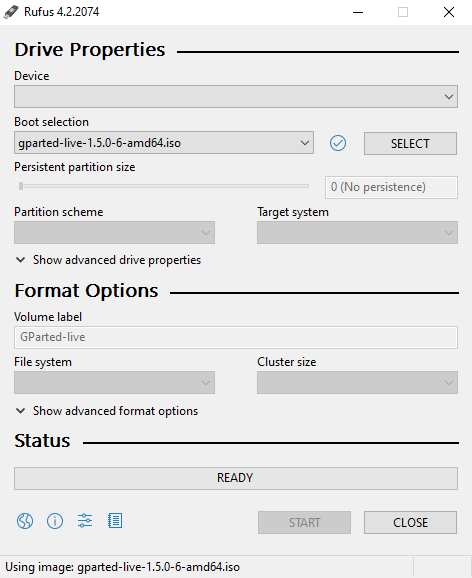This screenshot has width=472, height=578.
Task: Open Boot selection dropdown with gparted ISO
Action: coord(164,143)
